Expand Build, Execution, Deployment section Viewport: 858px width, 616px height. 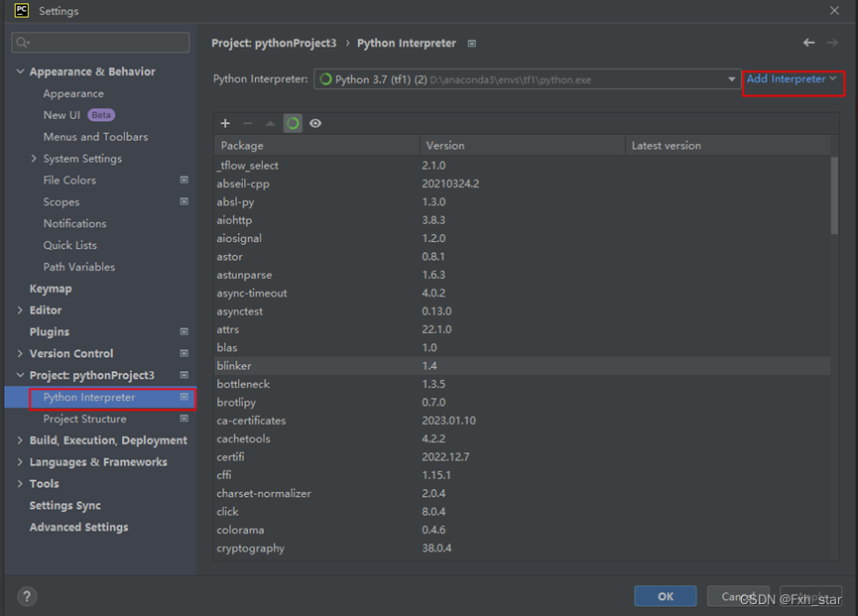pyautogui.click(x=20, y=440)
